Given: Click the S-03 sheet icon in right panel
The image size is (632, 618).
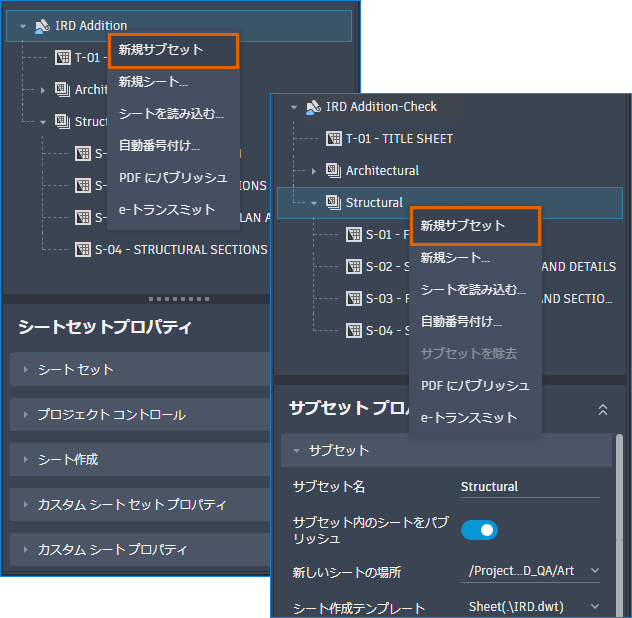Looking at the screenshot, I should pyautogui.click(x=354, y=299).
